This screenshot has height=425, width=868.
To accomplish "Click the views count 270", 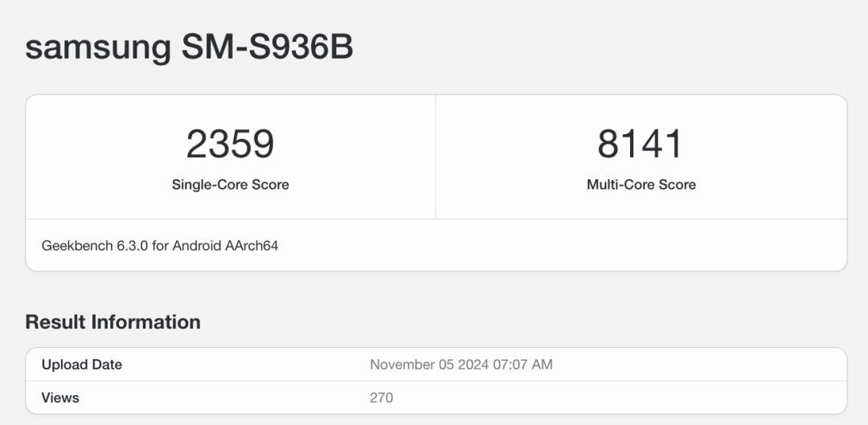I will [x=382, y=398].
